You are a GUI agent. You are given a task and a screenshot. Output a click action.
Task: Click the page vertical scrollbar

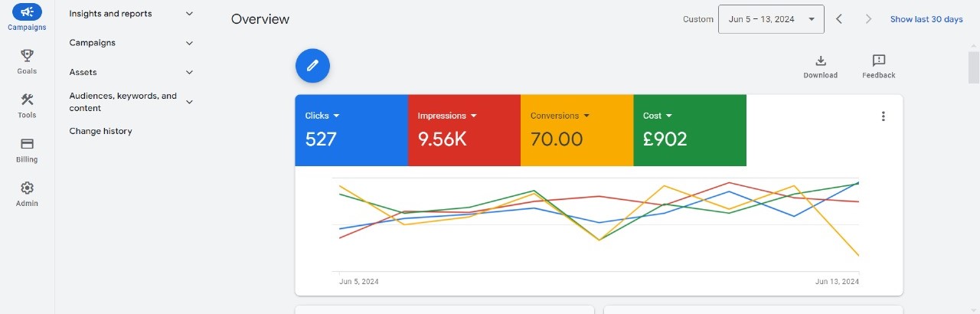click(x=973, y=69)
